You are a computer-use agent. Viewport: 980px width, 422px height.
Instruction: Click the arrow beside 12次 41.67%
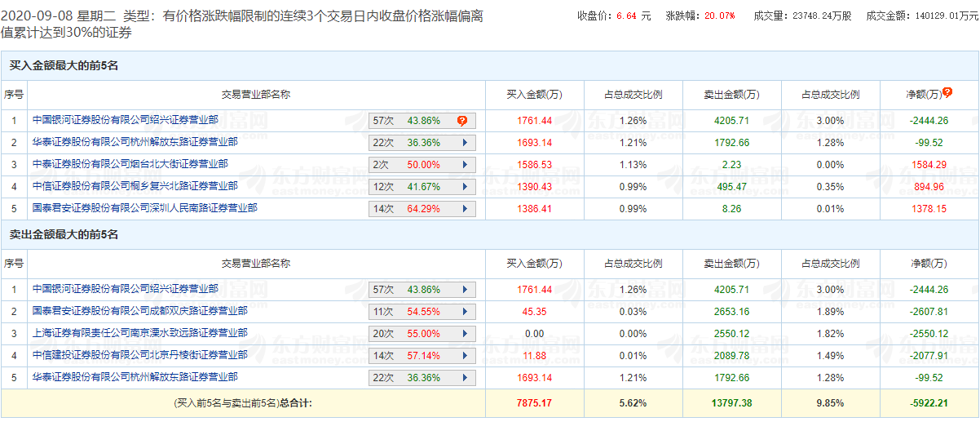(465, 187)
